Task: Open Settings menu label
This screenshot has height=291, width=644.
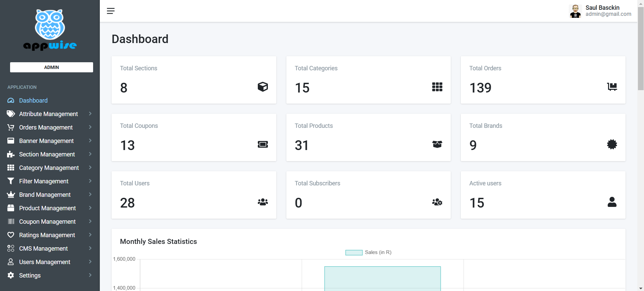Action: coord(30,276)
